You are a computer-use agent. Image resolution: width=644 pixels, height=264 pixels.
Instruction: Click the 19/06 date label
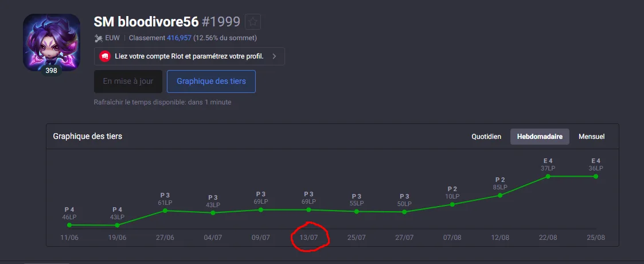click(118, 238)
